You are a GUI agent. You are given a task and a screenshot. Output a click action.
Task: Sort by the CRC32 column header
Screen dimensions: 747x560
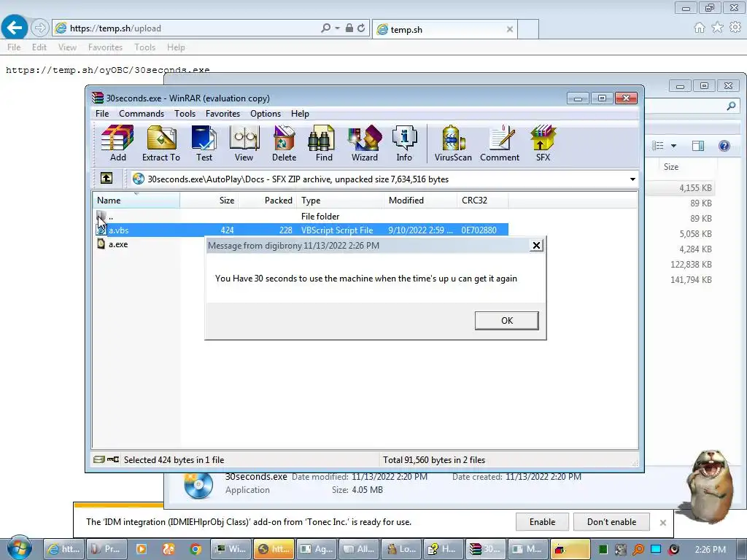[x=482, y=201]
